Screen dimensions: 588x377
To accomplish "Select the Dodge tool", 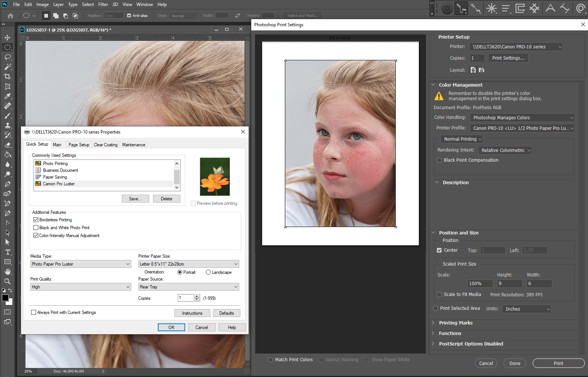I will click(x=7, y=174).
